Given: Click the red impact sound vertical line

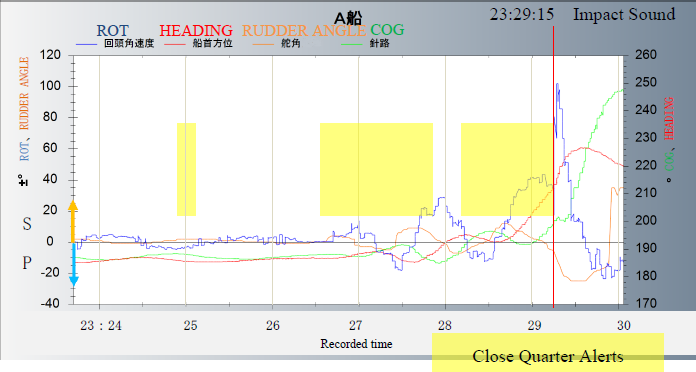Looking at the screenshot, I should pos(554,166).
